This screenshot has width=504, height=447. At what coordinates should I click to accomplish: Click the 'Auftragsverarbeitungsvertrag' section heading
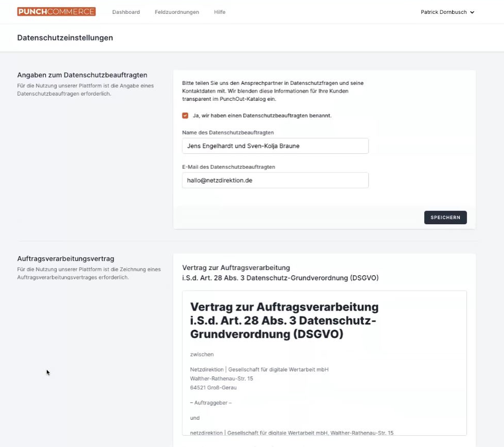[x=66, y=259]
